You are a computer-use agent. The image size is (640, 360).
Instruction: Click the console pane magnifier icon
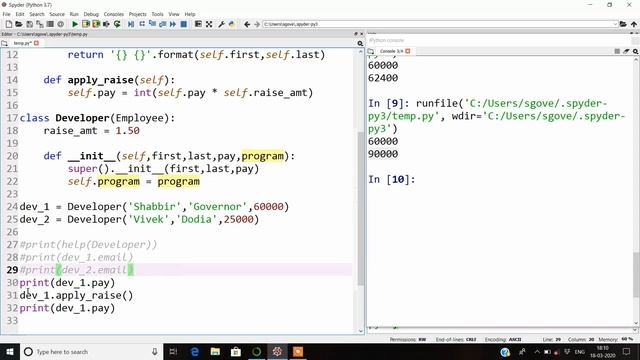tap(636, 51)
